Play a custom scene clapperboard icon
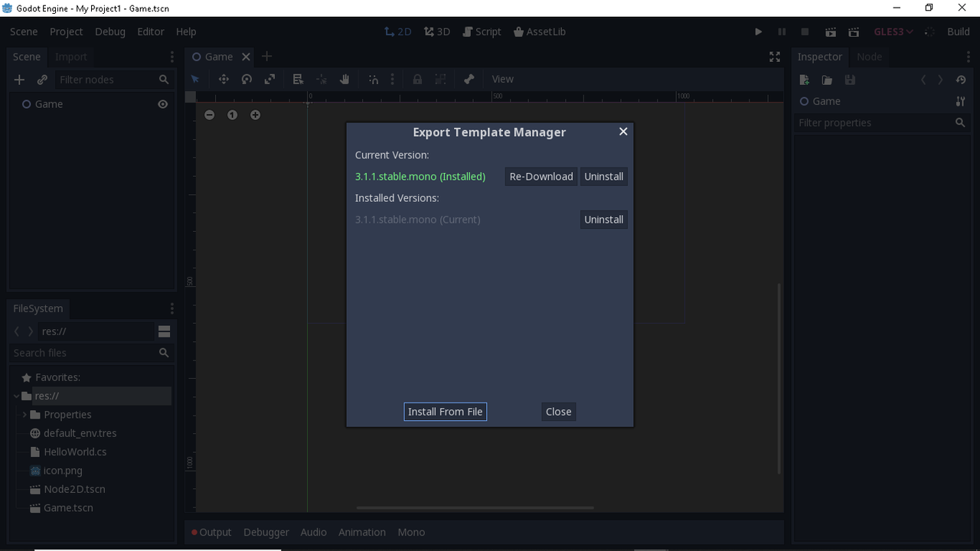Viewport: 980px width, 551px height. (854, 31)
